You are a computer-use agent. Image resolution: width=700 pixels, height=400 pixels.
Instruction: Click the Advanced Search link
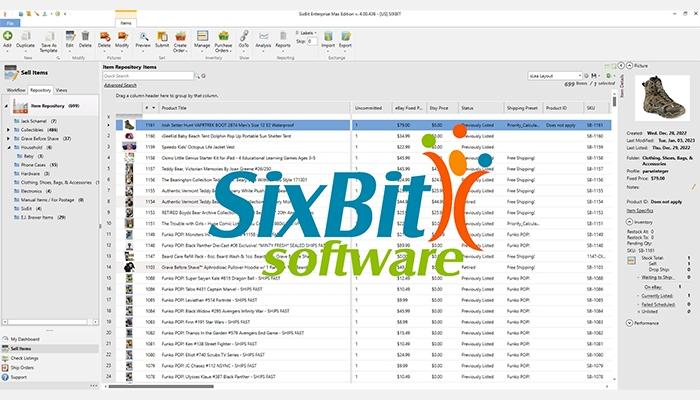click(x=120, y=85)
